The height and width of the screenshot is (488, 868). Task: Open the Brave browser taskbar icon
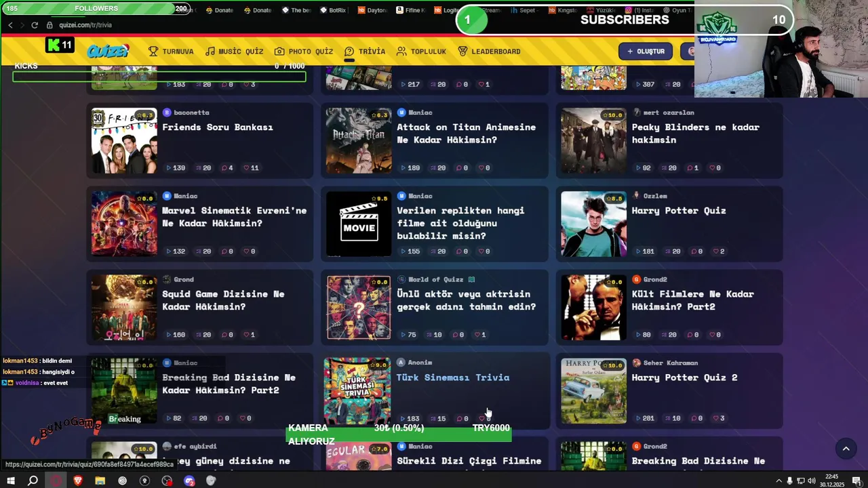pyautogui.click(x=77, y=481)
